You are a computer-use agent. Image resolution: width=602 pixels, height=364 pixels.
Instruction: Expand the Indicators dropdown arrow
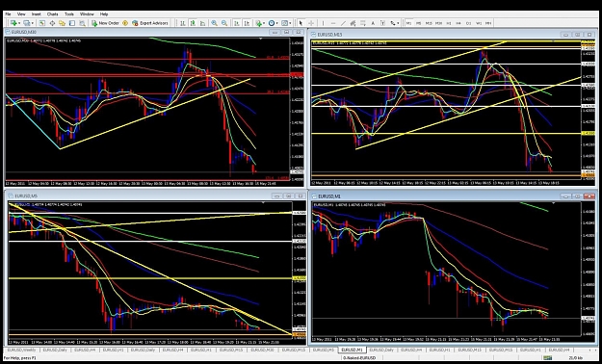264,23
